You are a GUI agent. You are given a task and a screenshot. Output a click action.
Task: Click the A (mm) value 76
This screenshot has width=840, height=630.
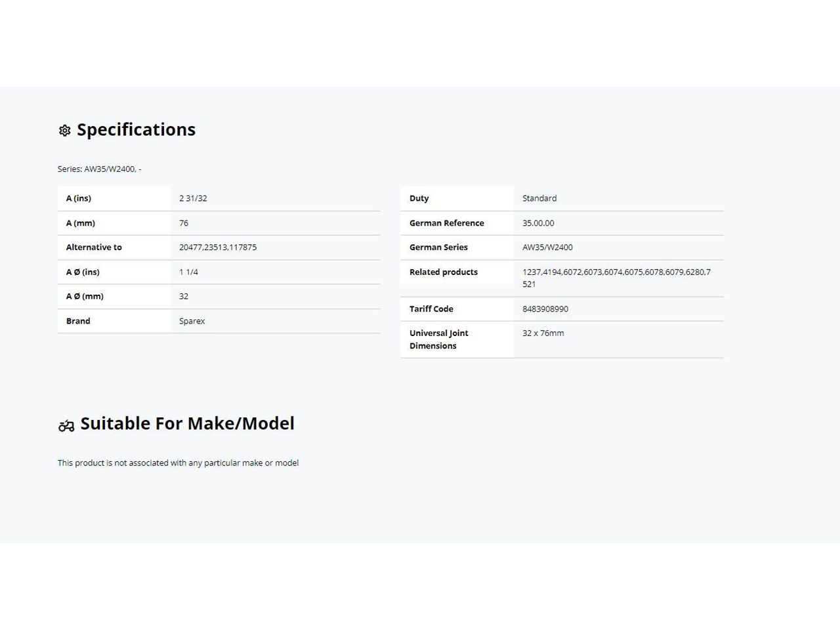coord(184,223)
